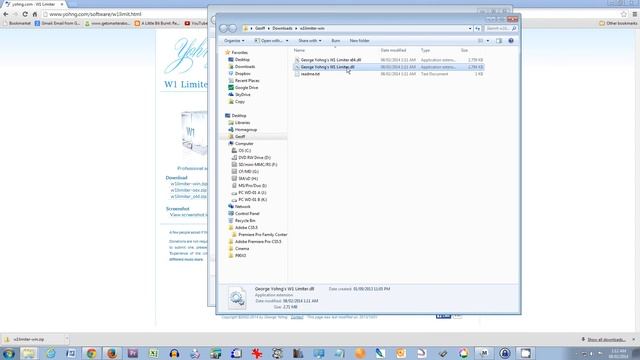Open SkyDrive in Favorites
The width and height of the screenshot is (640, 360).
coord(242,94)
